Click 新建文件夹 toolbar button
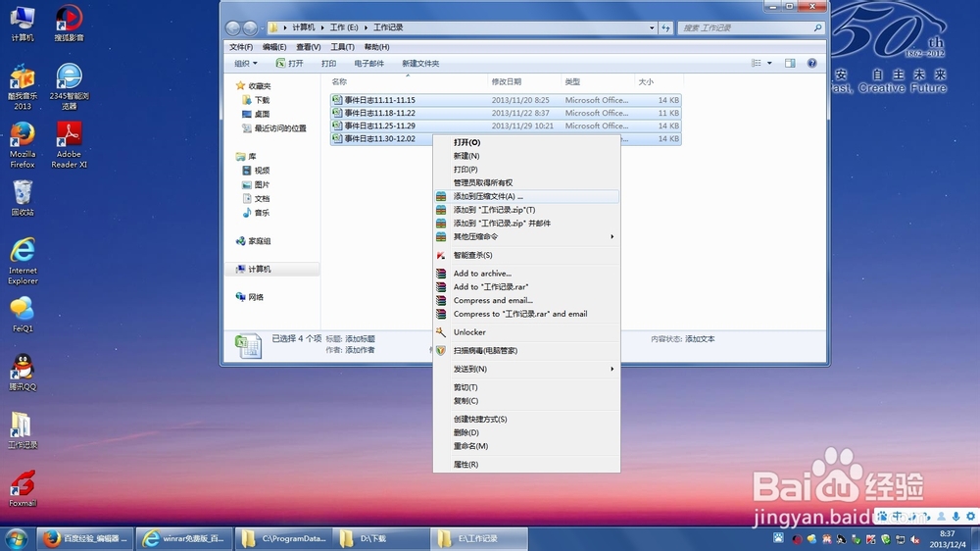The image size is (980, 551). click(420, 63)
